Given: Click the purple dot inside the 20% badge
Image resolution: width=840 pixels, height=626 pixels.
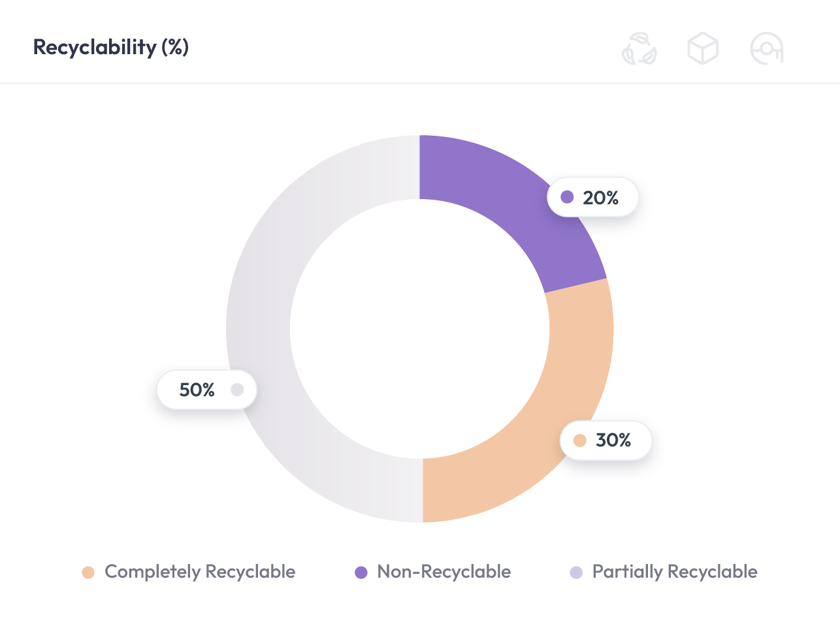Looking at the screenshot, I should point(566,196).
